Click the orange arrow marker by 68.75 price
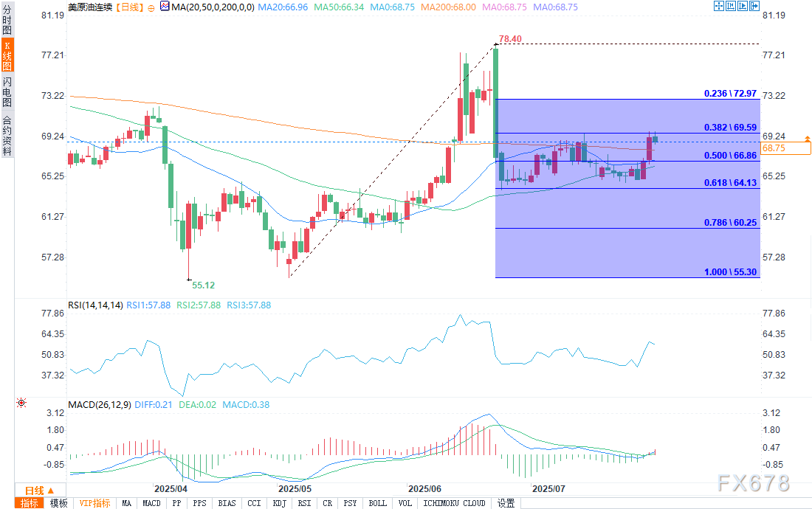Viewport: 812px width, 509px height. [x=808, y=138]
